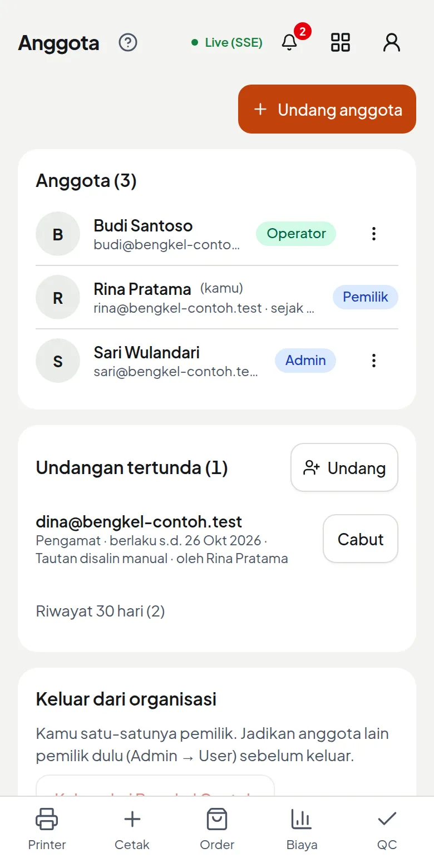The height and width of the screenshot is (868, 434).
Task: Open the apps grid icon
Action: (341, 42)
